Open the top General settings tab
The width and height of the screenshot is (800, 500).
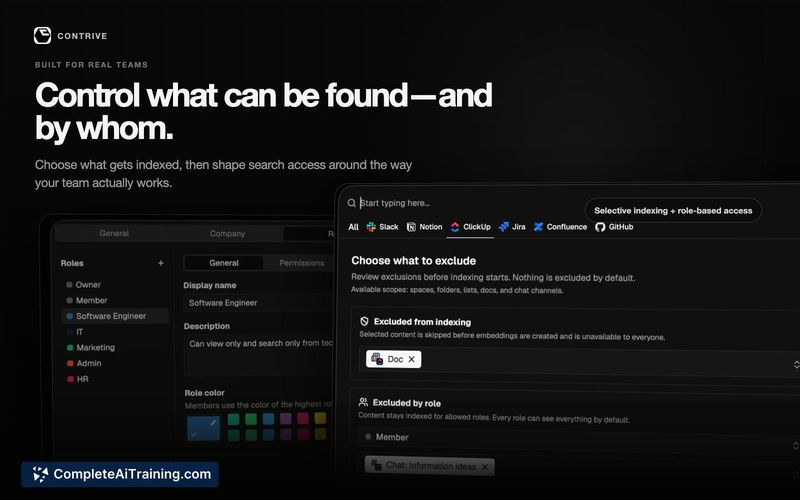[x=114, y=233]
